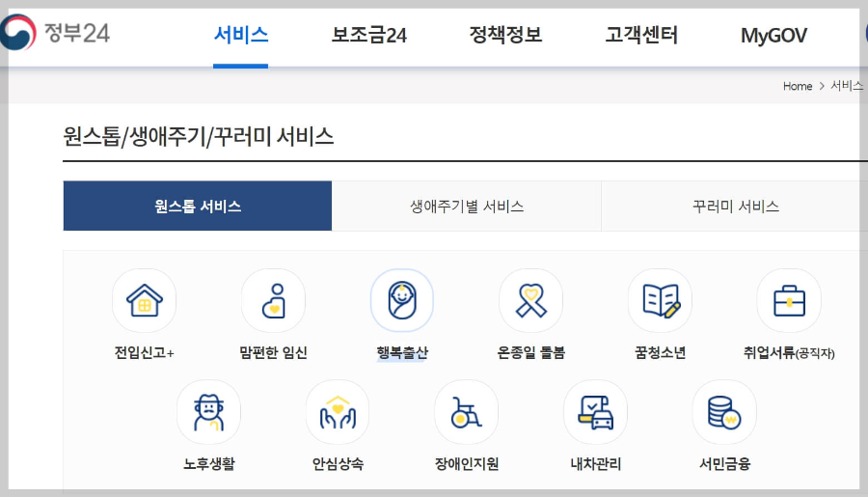The width and height of the screenshot is (868, 497).
Task: Select the 맘편한 임신 pregnancy icon
Action: click(x=273, y=301)
